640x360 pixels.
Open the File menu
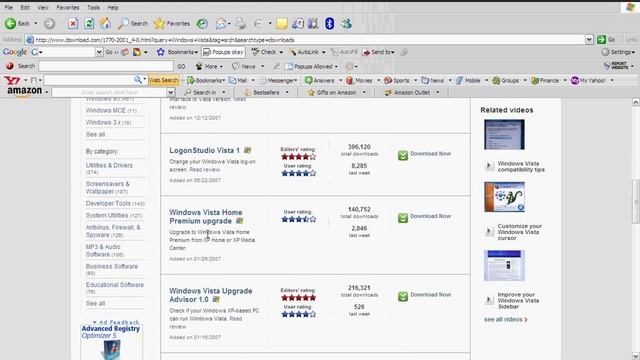click(x=9, y=7)
